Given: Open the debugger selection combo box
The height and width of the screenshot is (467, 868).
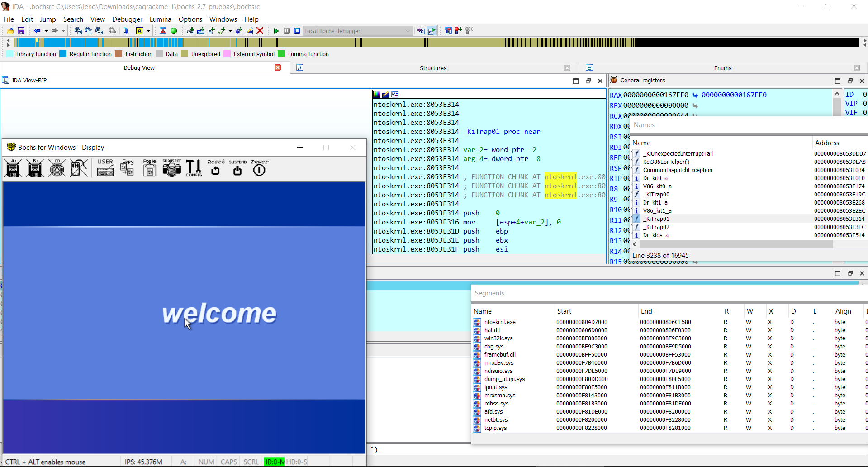Looking at the screenshot, I should [x=357, y=31].
